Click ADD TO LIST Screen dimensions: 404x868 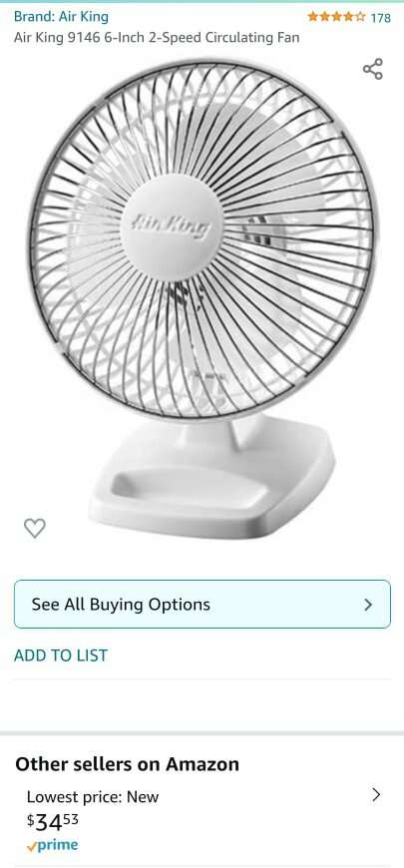pos(61,655)
